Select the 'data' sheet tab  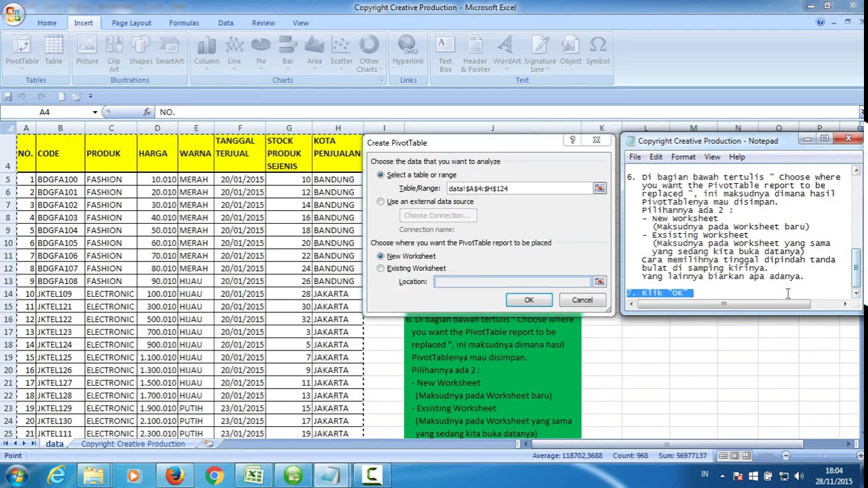pos(54,444)
